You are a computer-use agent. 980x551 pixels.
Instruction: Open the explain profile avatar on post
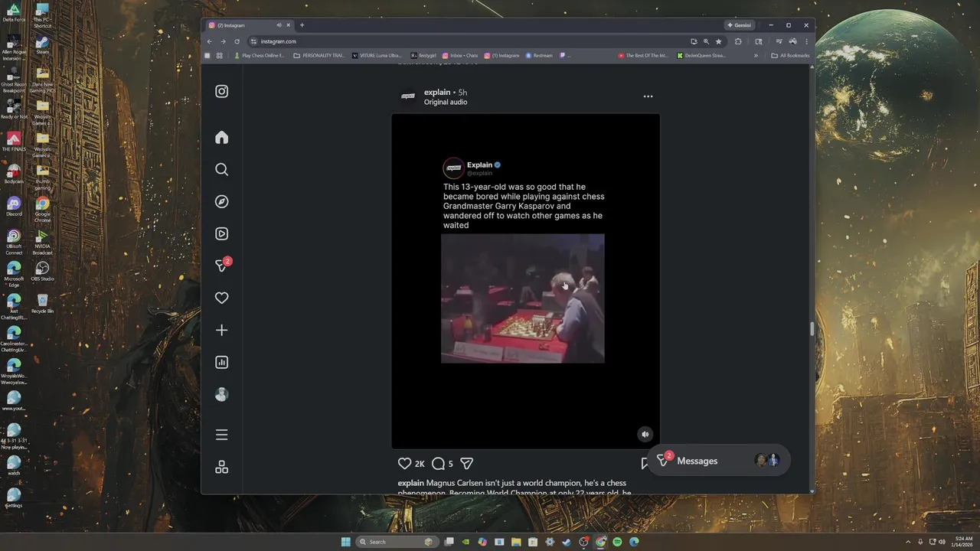tap(408, 96)
